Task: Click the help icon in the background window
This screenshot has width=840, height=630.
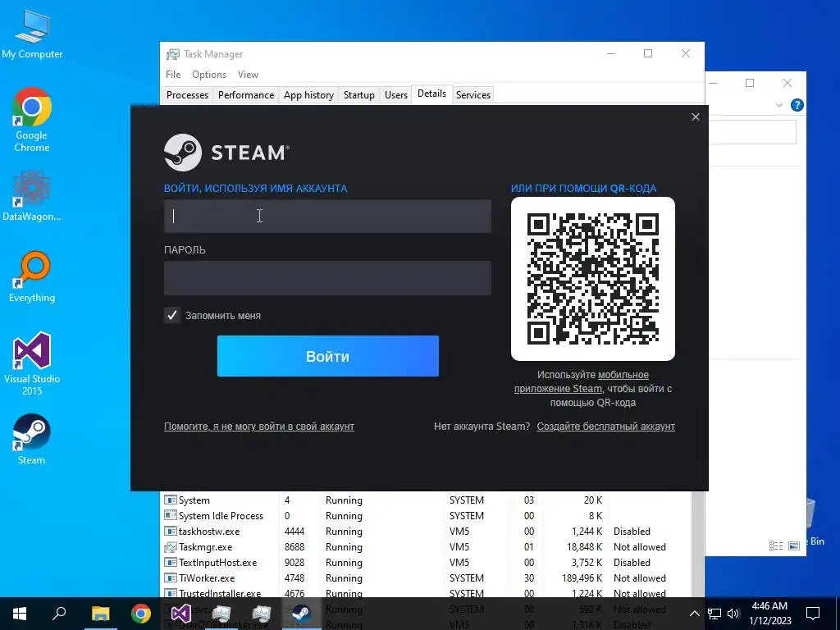Action: coord(797,105)
